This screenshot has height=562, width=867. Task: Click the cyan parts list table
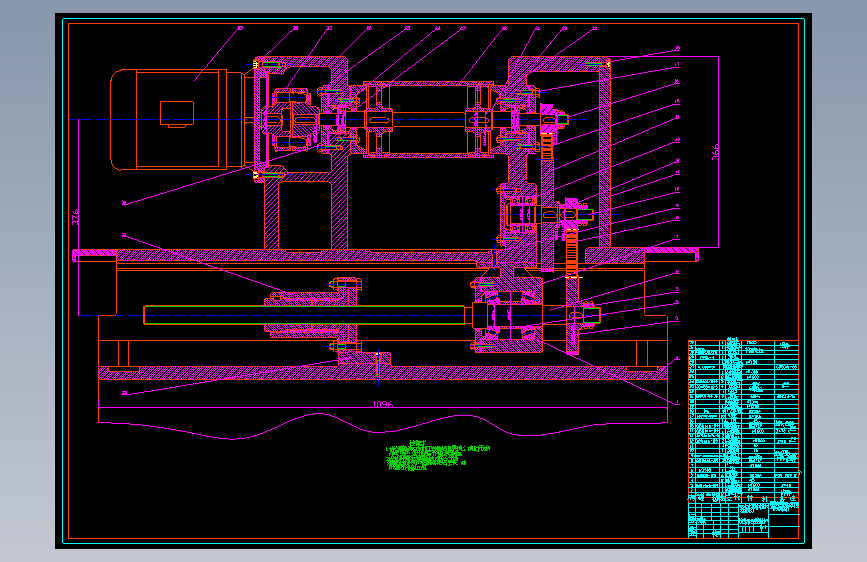[743, 419]
